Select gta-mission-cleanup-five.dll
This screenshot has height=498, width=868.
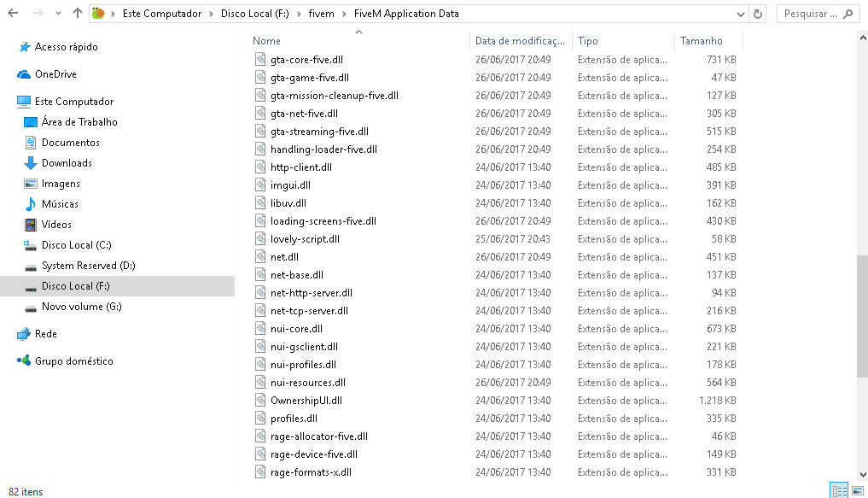[335, 96]
